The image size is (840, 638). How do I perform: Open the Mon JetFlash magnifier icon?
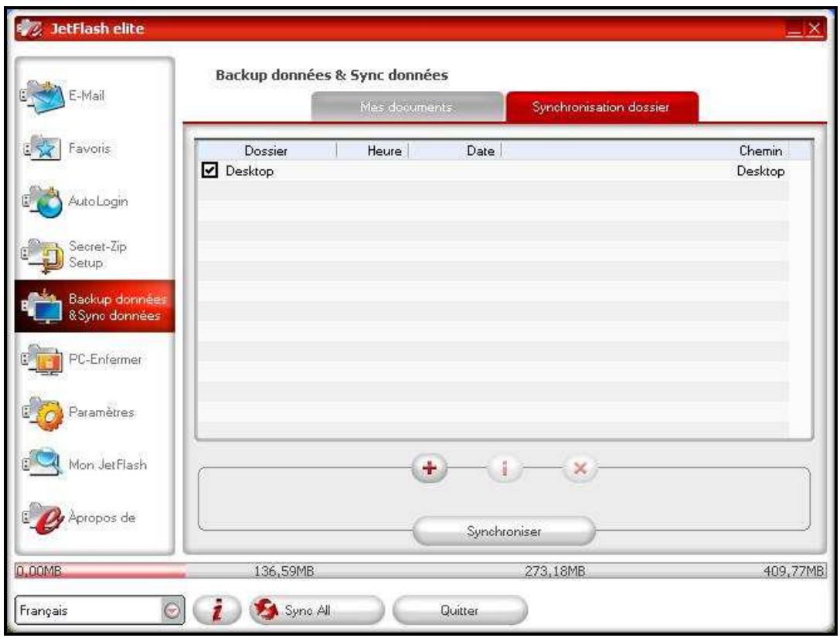click(x=43, y=462)
